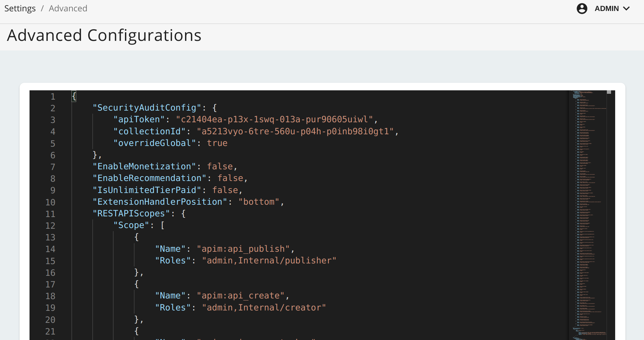Expand the ADMIN dropdown chevron
The width and height of the screenshot is (644, 340).
tap(626, 9)
